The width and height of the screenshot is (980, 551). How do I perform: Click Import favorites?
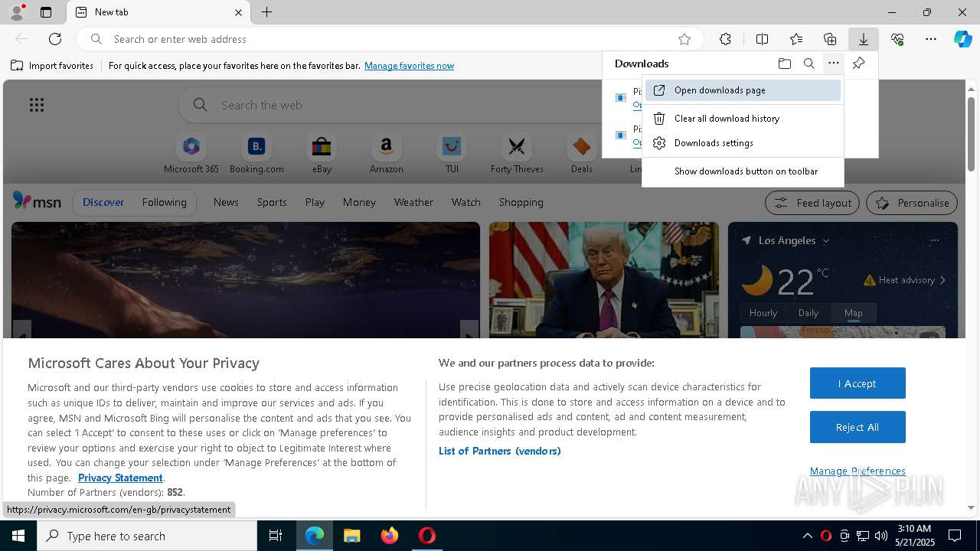pyautogui.click(x=52, y=66)
